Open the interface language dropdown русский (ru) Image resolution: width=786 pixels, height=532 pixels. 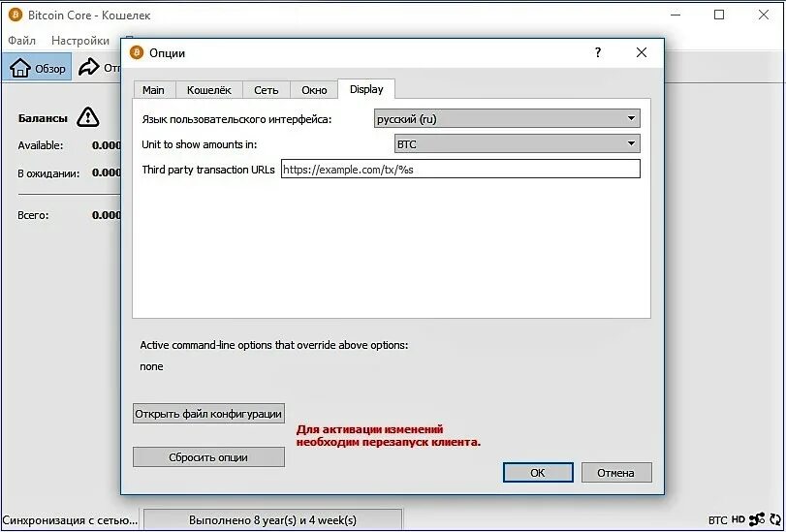pyautogui.click(x=507, y=119)
